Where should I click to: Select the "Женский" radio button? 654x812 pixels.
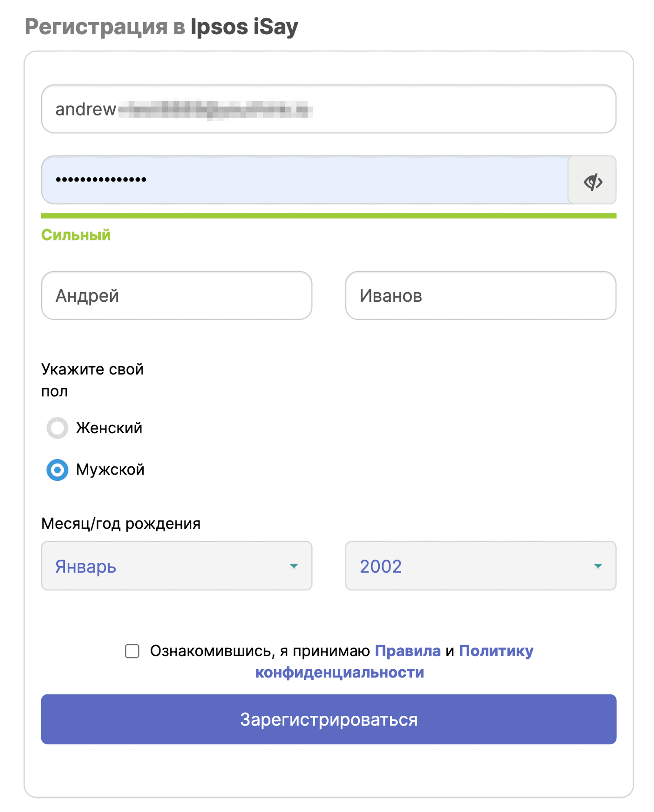(x=57, y=428)
